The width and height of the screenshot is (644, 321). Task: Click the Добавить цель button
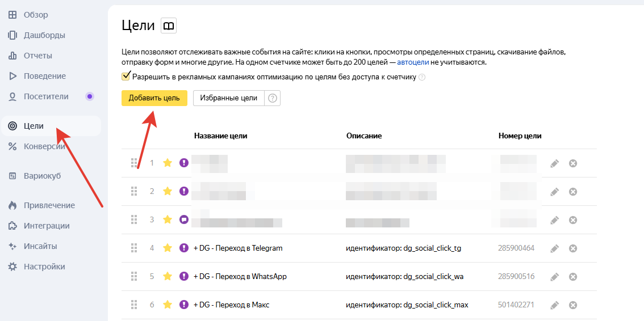tap(154, 98)
